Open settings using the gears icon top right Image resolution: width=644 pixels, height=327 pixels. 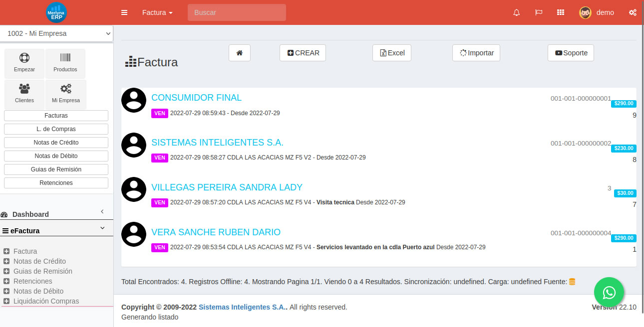pyautogui.click(x=633, y=12)
